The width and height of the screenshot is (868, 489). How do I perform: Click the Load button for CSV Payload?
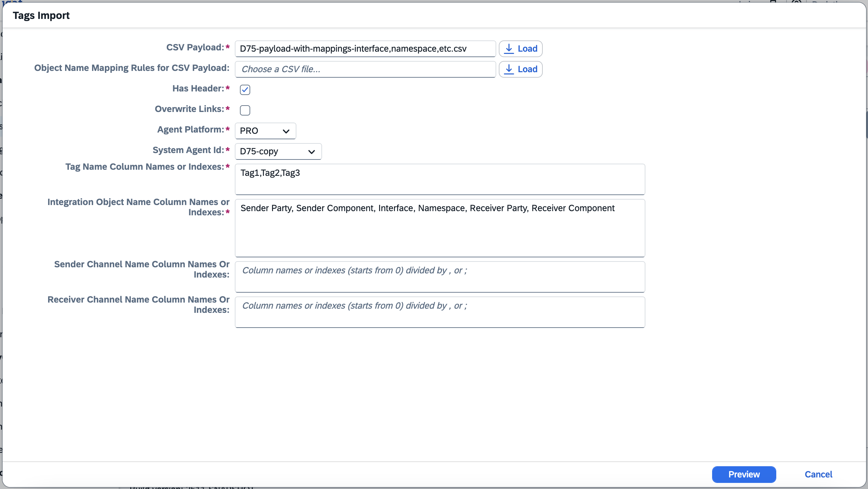click(520, 49)
